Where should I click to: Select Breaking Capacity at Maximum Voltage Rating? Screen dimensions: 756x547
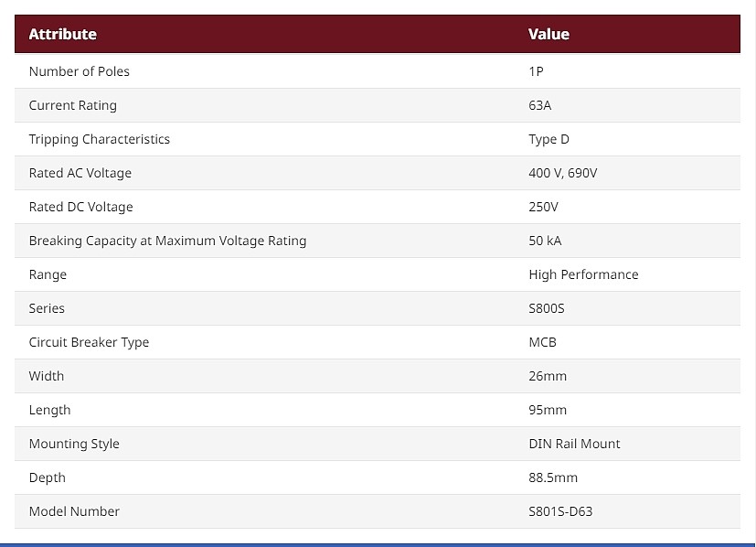pyautogui.click(x=168, y=241)
